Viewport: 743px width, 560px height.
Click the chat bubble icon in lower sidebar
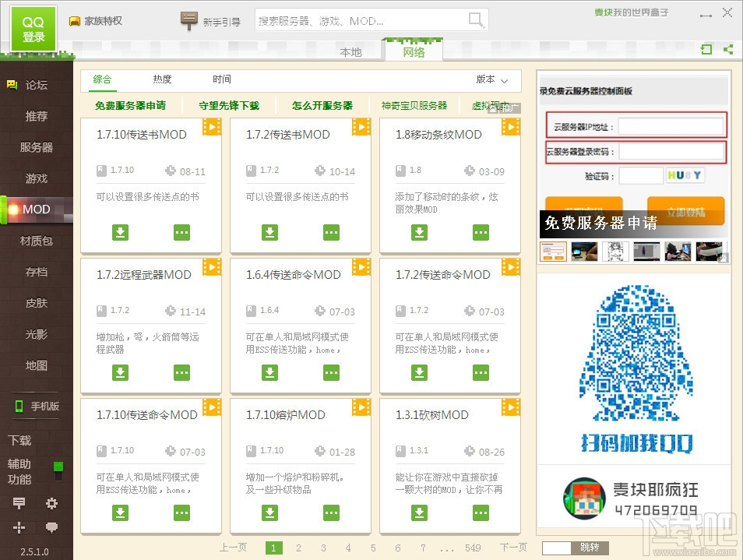(x=51, y=528)
